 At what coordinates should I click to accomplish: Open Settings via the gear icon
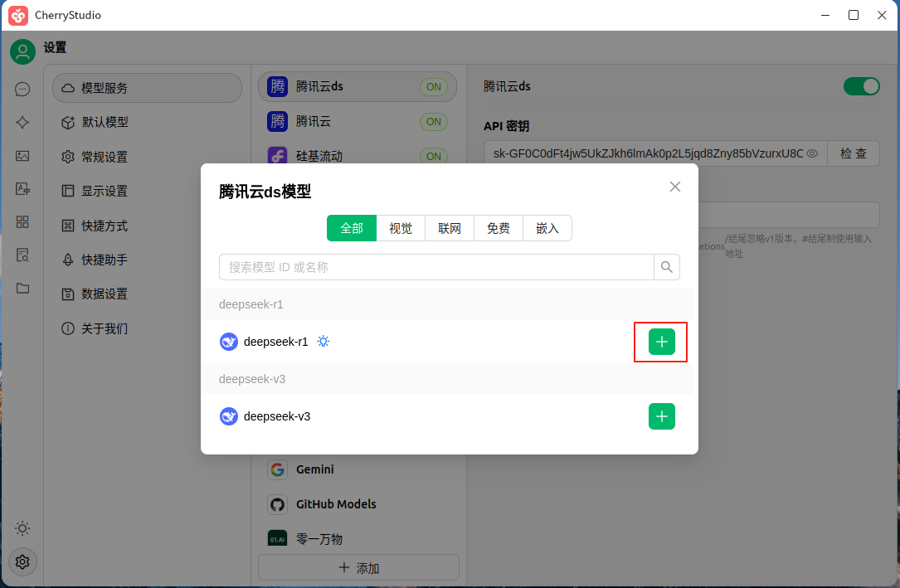click(x=22, y=561)
